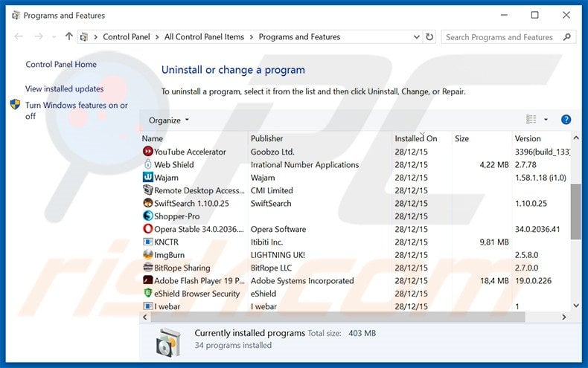Image resolution: width=588 pixels, height=368 pixels.
Task: Expand the chevron before Control Panel breadcrumb
Action: tap(95, 36)
